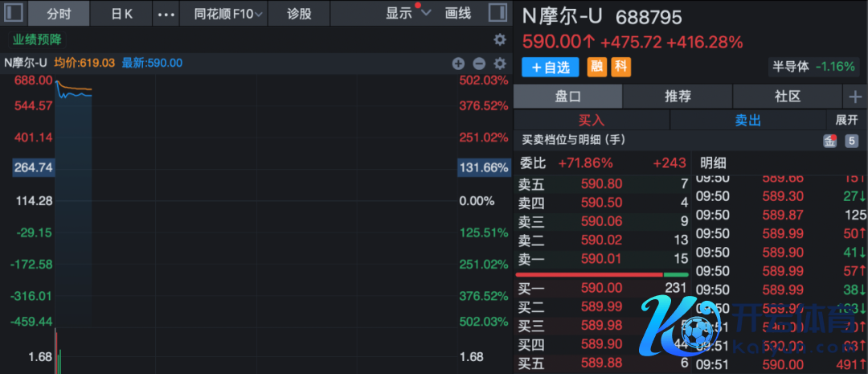The height and width of the screenshot is (374, 868).
Task: Click the orange 融 margin badge
Action: click(x=597, y=68)
